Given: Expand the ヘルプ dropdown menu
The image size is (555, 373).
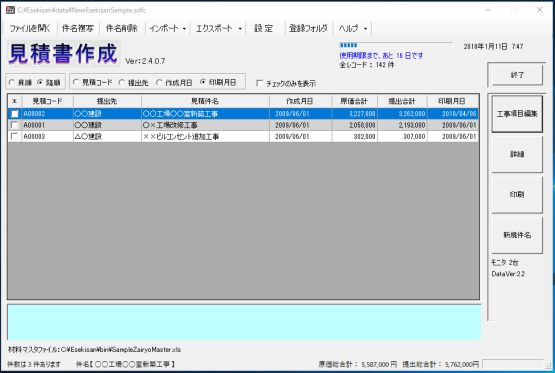Looking at the screenshot, I should click(x=353, y=28).
